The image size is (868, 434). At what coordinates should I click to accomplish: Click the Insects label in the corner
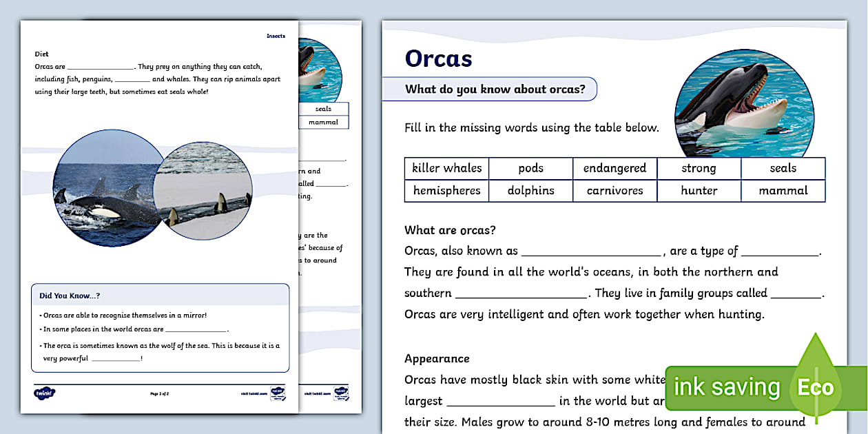[276, 35]
